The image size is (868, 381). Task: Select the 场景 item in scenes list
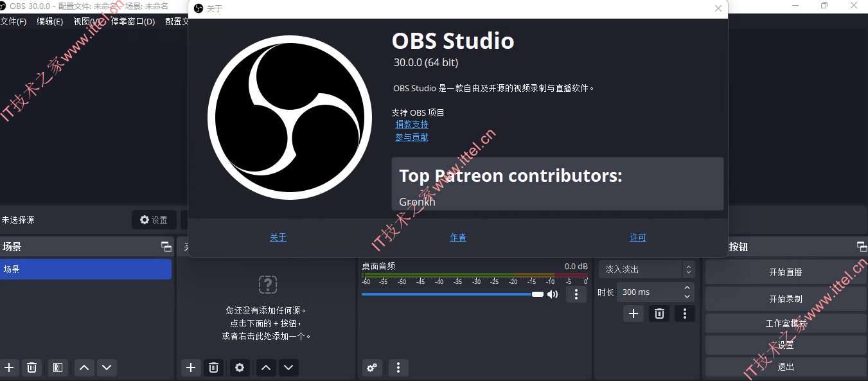click(x=85, y=269)
